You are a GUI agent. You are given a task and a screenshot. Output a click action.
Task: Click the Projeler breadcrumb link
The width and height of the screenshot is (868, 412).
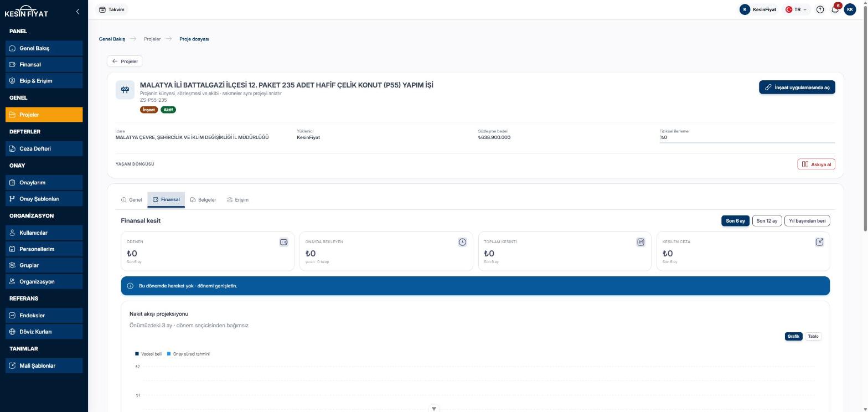(x=152, y=39)
